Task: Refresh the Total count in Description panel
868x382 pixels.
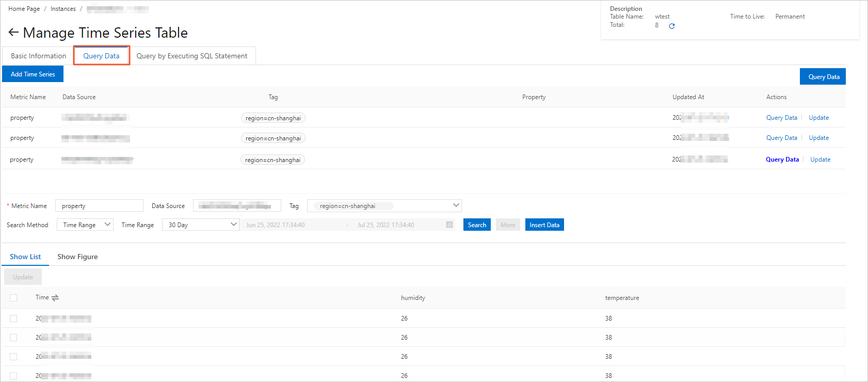Action: (672, 26)
